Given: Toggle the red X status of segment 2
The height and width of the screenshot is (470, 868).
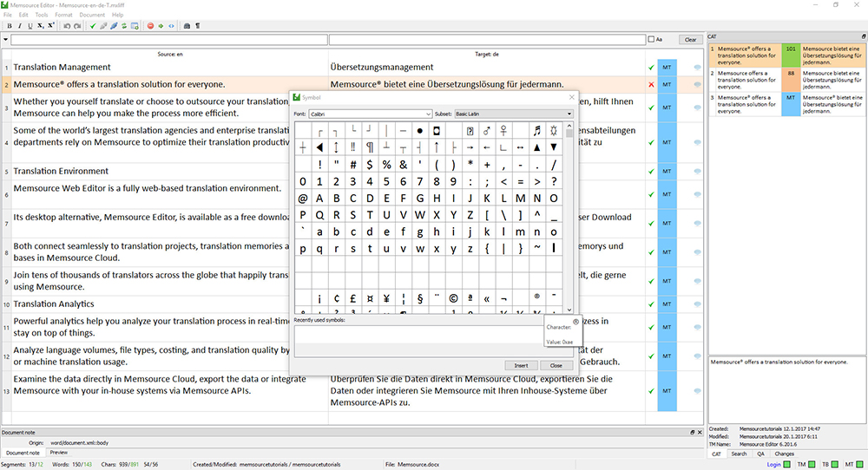Looking at the screenshot, I should click(651, 85).
